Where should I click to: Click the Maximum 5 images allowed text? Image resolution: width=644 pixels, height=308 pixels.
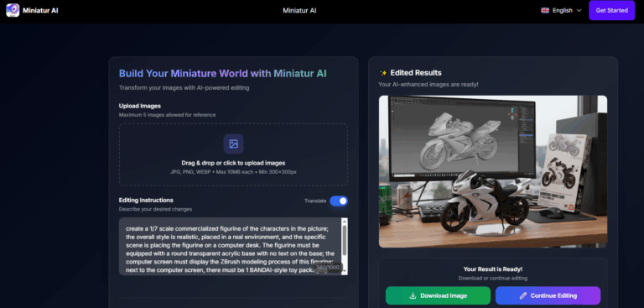point(167,115)
